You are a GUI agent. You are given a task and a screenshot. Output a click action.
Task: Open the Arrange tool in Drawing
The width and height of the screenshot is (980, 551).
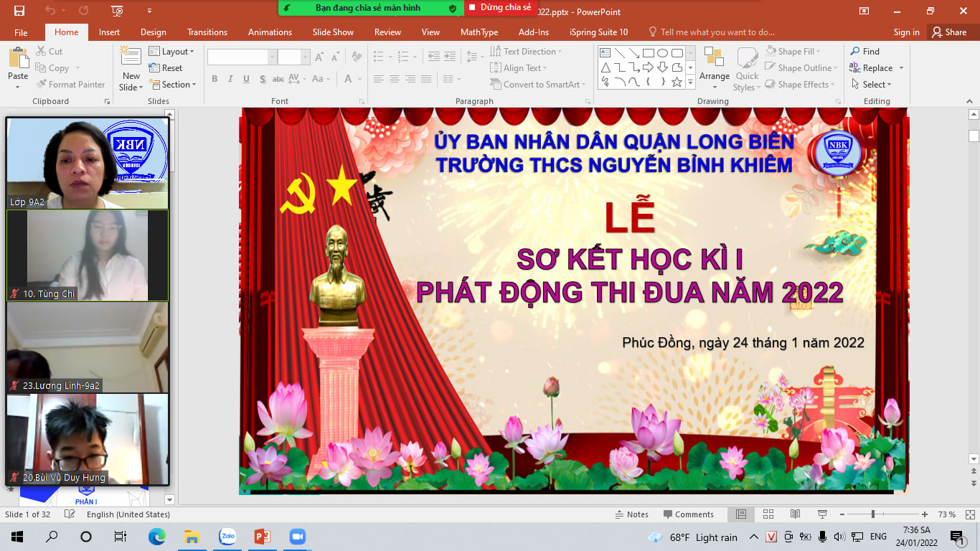(x=714, y=68)
